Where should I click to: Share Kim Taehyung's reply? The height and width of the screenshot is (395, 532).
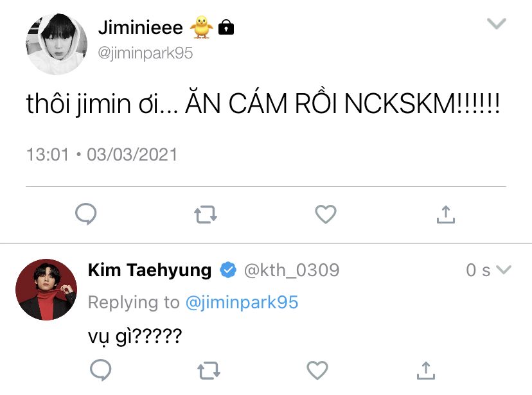point(424,370)
